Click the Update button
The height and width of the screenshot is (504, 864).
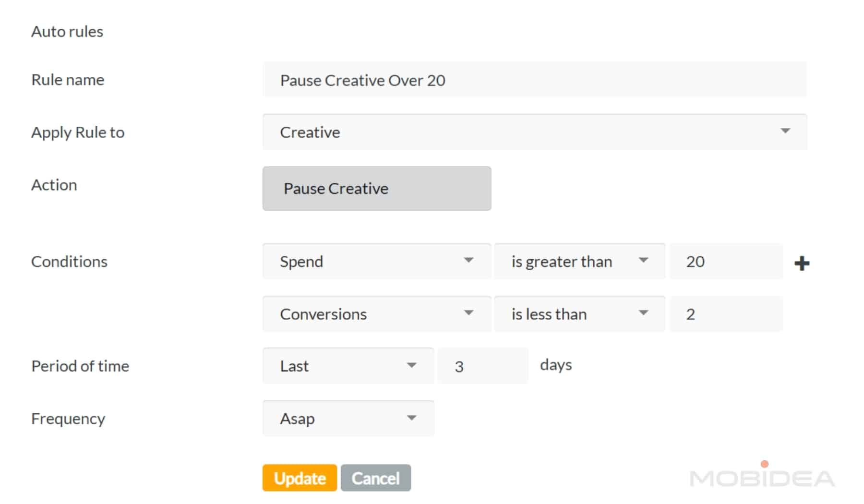[299, 478]
